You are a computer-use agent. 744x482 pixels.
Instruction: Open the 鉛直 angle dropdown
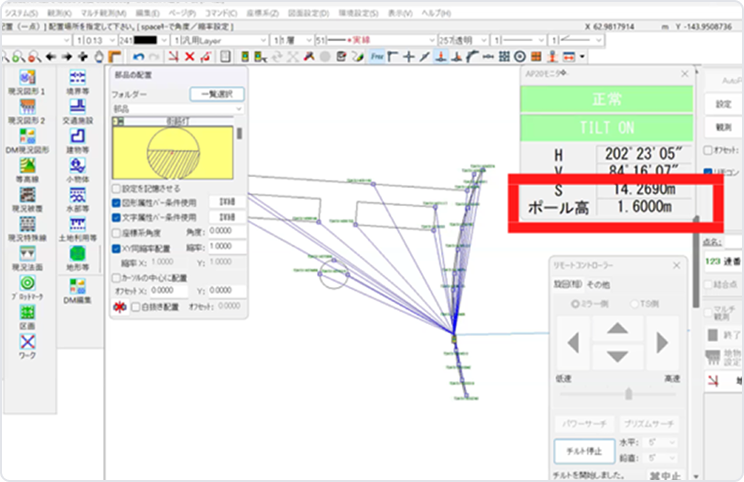(662, 458)
